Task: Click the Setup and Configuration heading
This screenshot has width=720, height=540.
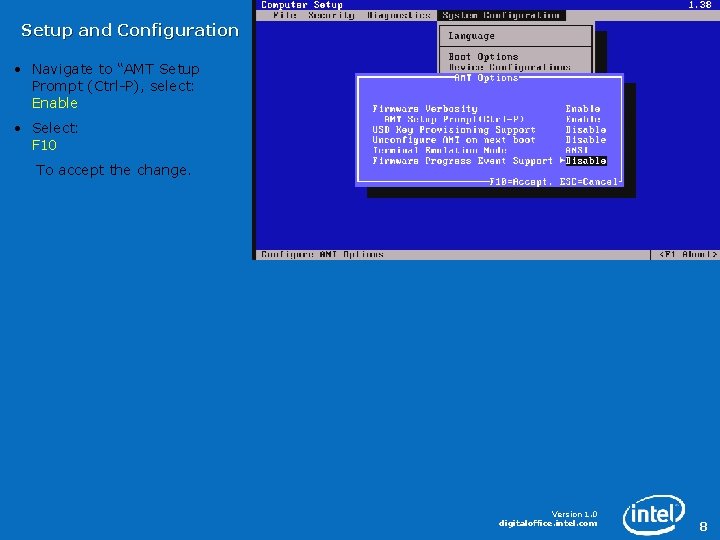Action: pyautogui.click(x=130, y=30)
